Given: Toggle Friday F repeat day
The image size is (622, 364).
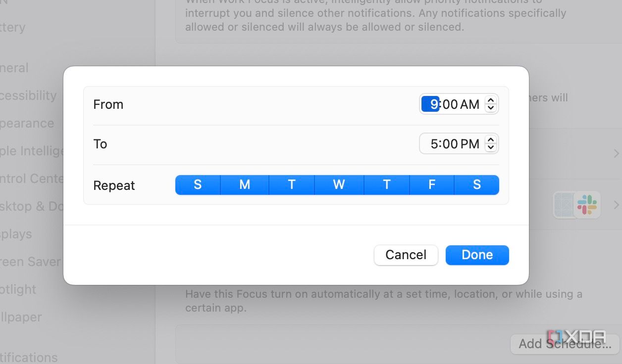Looking at the screenshot, I should coord(432,185).
